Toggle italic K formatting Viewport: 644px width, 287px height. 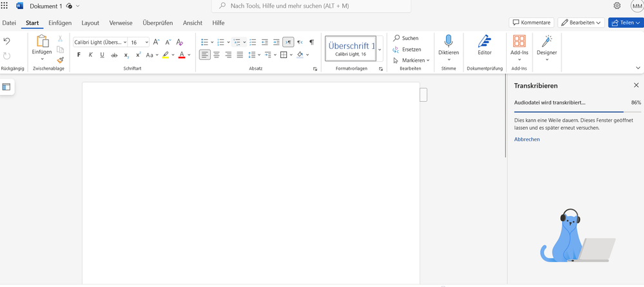point(91,55)
